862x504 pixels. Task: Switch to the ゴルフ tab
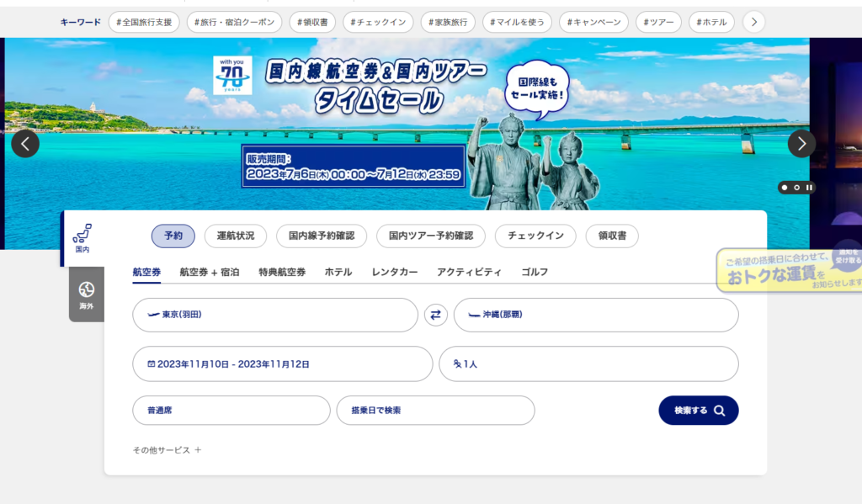tap(535, 272)
